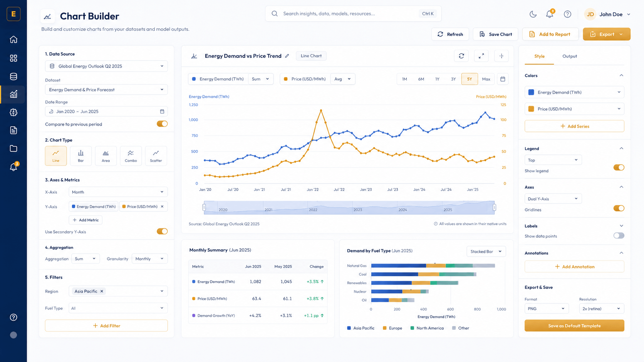Click the Date Range field
The height and width of the screenshot is (362, 644).
[106, 112]
